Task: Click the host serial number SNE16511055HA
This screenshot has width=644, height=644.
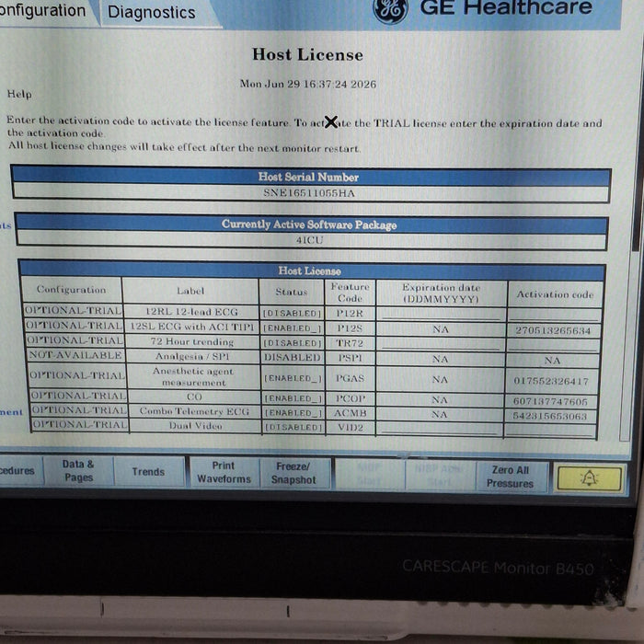Action: (309, 193)
